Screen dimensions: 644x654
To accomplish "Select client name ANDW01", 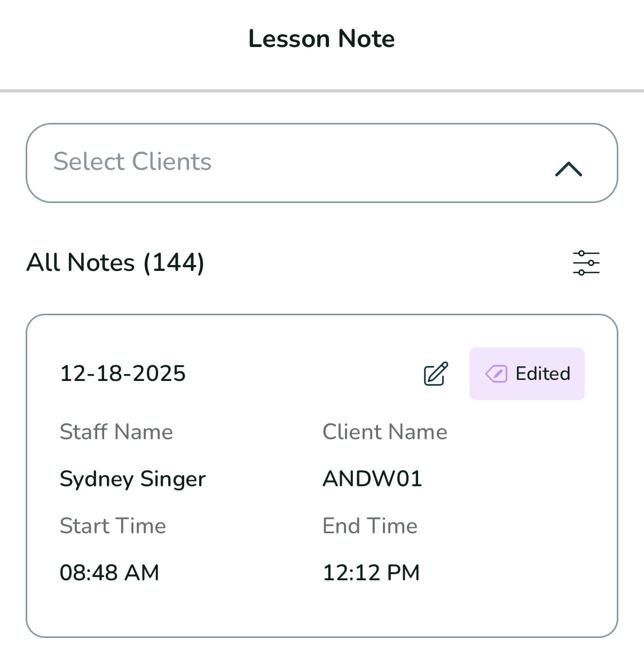I will [x=372, y=479].
